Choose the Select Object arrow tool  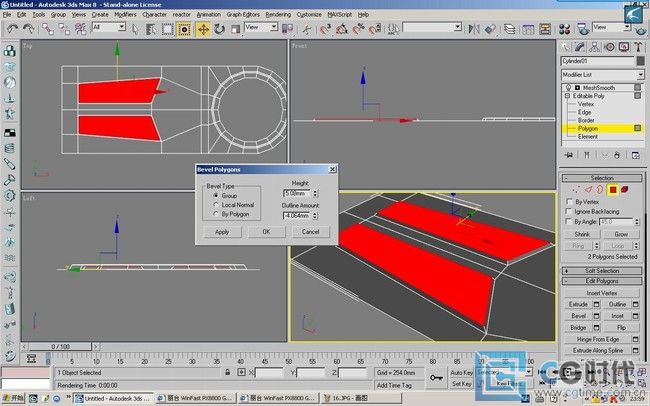pos(135,29)
